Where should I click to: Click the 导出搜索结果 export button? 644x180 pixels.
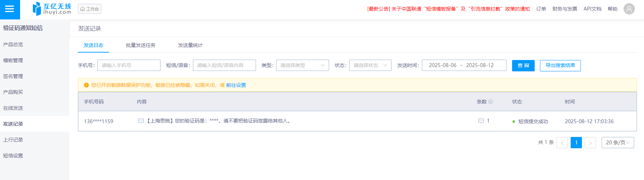[x=560, y=65]
